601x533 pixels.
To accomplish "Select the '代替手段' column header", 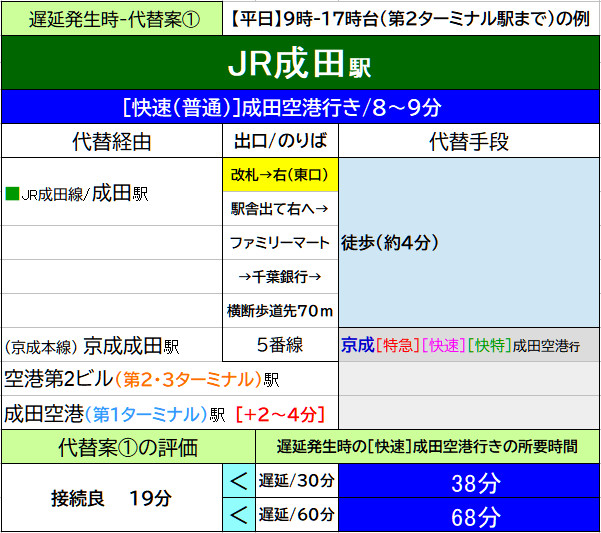I will click(x=469, y=141).
